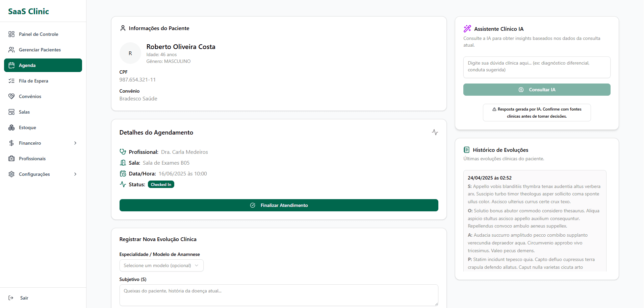Screen dimensions: 644x308
Task: Click the SaaS Clinic logo
Action: [x=29, y=11]
